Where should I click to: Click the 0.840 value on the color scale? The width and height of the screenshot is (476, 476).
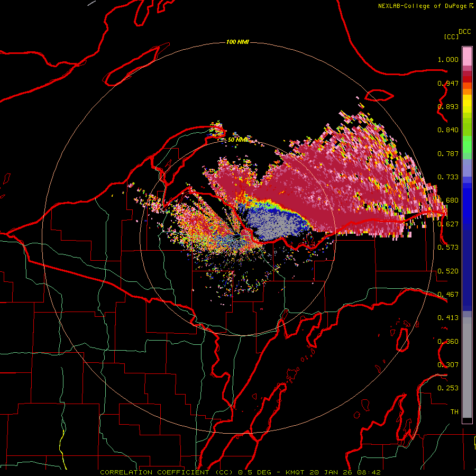pyautogui.click(x=448, y=130)
